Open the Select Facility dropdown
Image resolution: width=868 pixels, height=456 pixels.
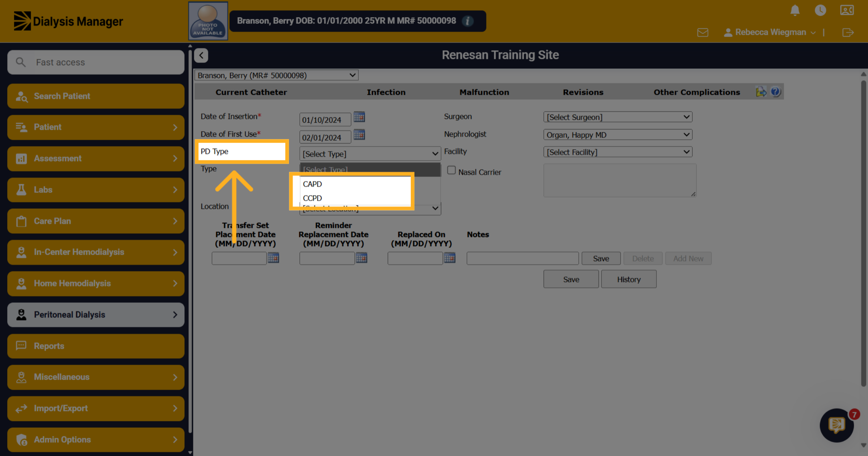(618, 152)
